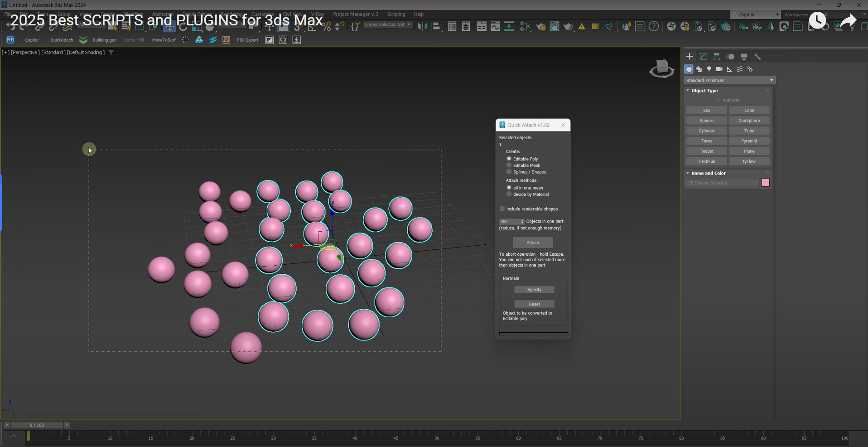The height and width of the screenshot is (447, 868).
Task: Open the Rendered Frame Window icon
Action: pos(555,27)
